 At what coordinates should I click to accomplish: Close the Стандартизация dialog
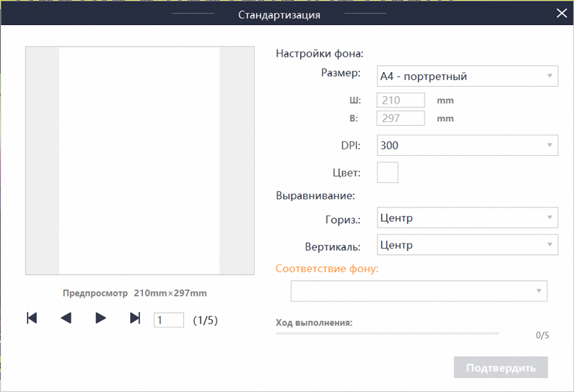(x=562, y=13)
